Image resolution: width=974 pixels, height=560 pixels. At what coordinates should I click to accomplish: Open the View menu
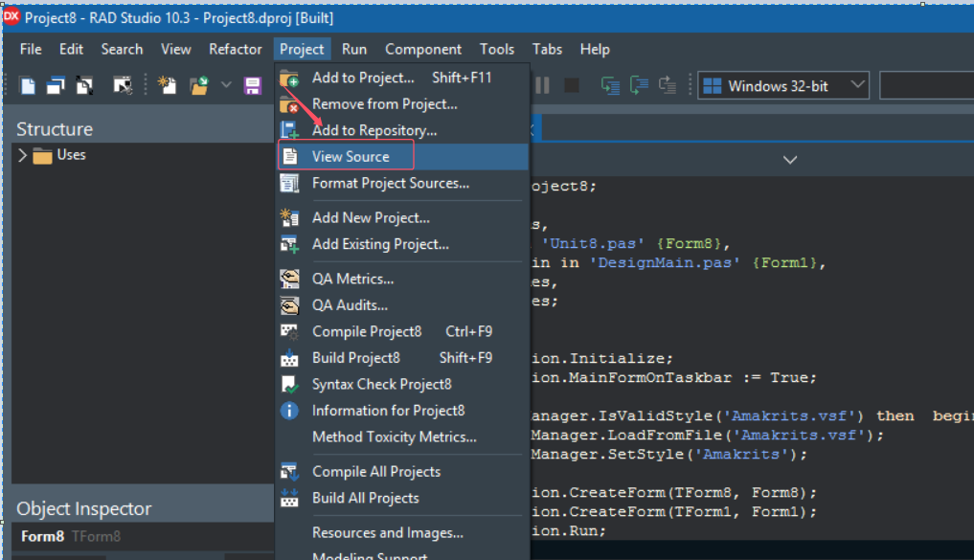176,49
